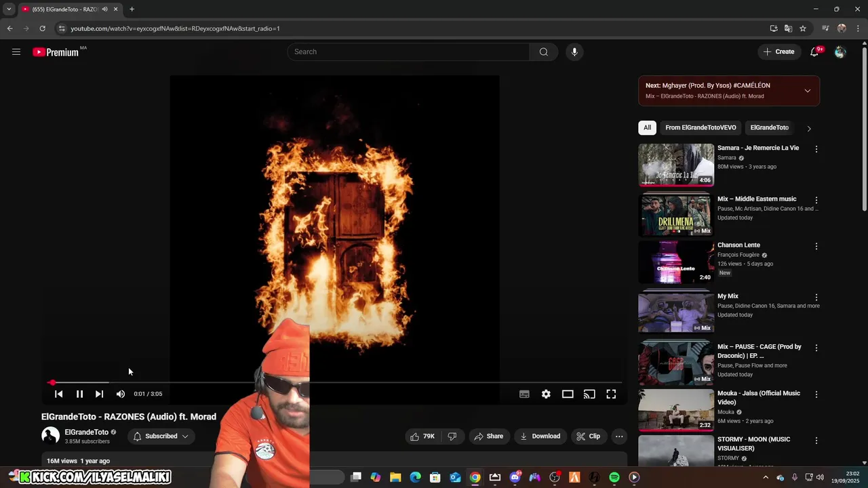Open options for PAUSE CAGE mix

click(x=816, y=348)
